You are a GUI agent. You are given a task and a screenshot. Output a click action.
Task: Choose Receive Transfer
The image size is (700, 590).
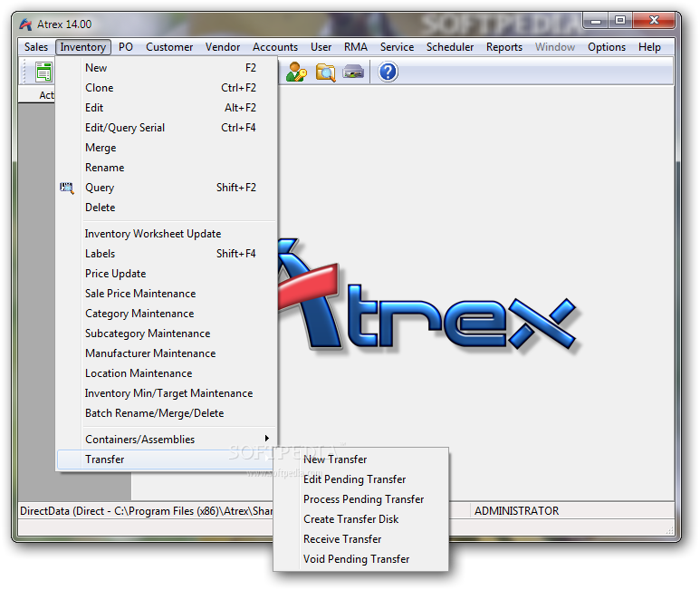360,539
